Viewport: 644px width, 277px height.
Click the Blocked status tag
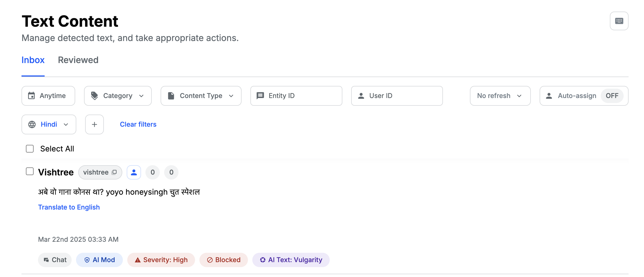pyautogui.click(x=224, y=260)
